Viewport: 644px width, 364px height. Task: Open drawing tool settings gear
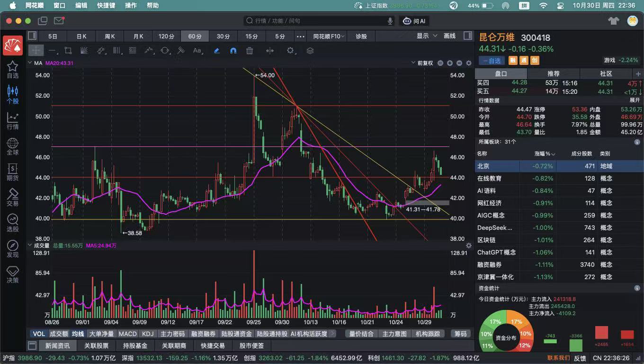pos(290,51)
